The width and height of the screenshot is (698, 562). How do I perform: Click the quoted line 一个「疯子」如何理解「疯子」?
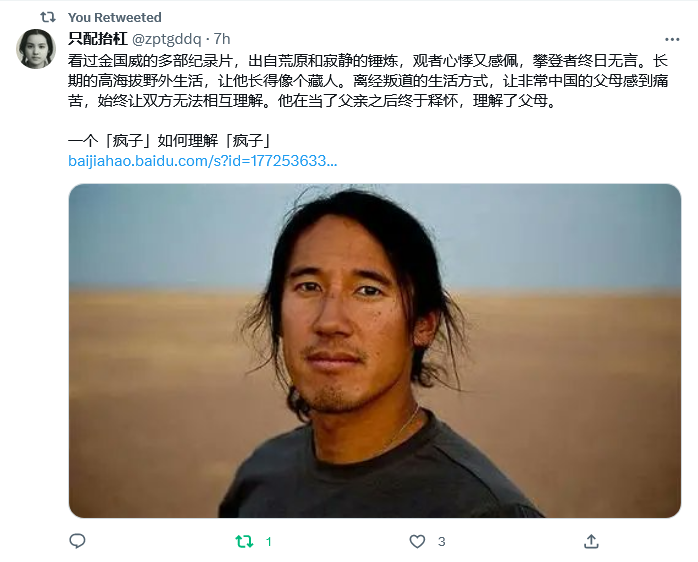pos(170,141)
